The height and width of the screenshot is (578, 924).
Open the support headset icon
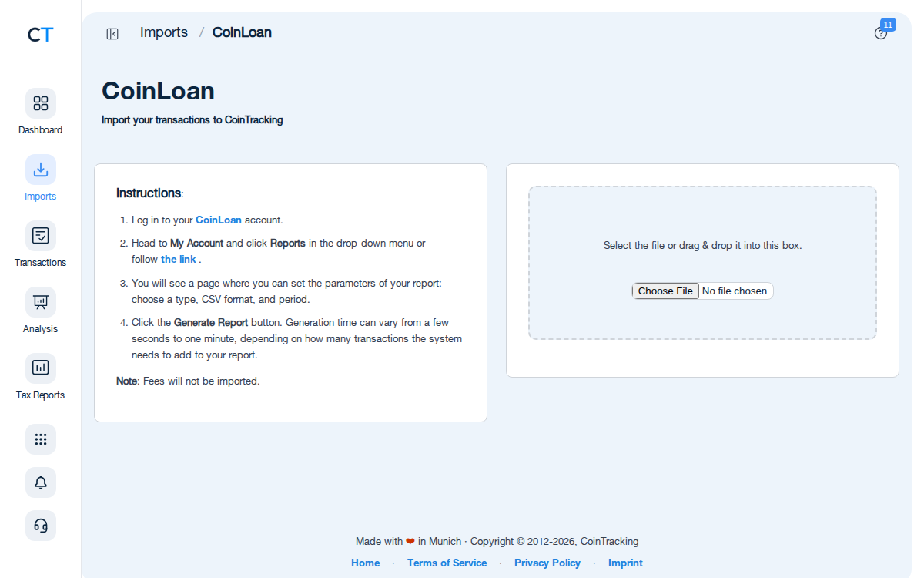pyautogui.click(x=41, y=526)
